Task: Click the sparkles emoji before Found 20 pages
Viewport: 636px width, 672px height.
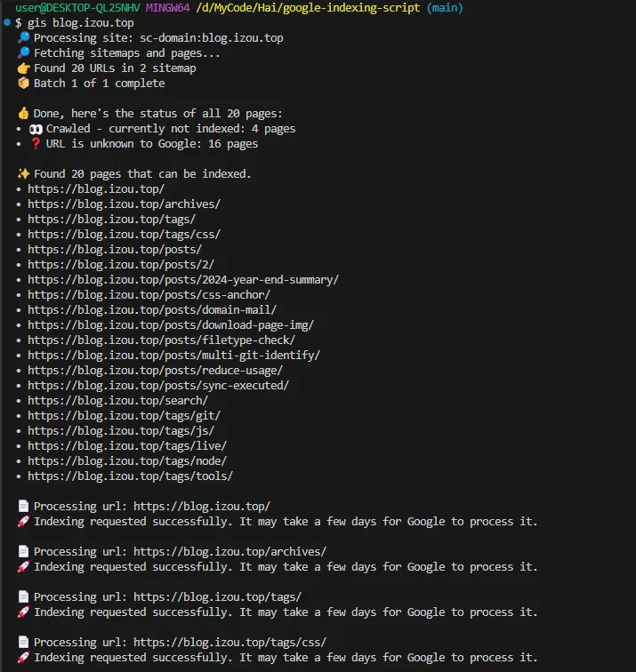Action: [24, 174]
